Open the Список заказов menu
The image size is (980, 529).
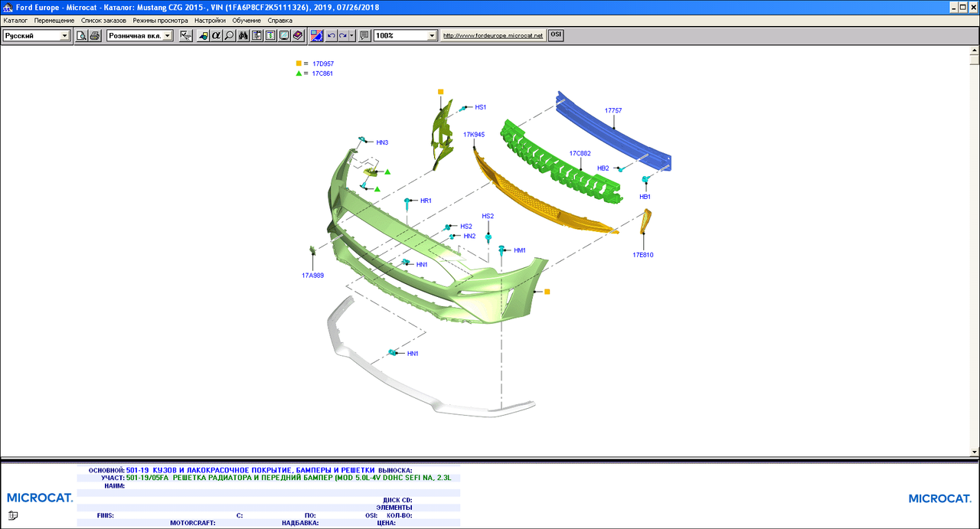(x=103, y=21)
